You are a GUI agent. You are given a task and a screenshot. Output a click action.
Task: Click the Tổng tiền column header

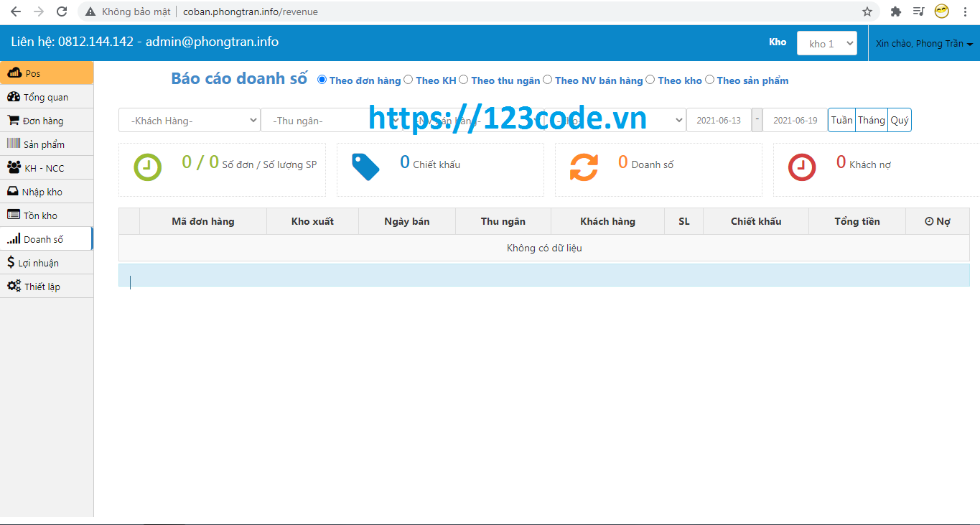(857, 221)
